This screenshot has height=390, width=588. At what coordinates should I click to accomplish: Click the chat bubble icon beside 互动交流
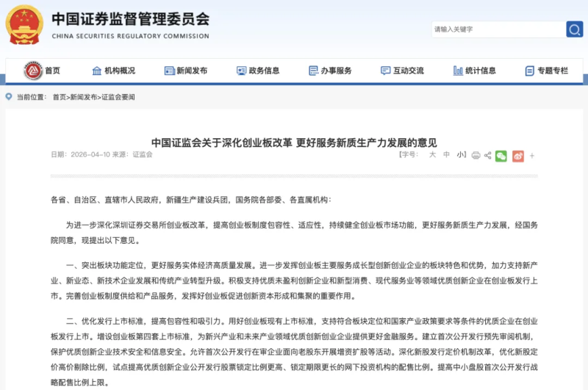pyautogui.click(x=385, y=71)
